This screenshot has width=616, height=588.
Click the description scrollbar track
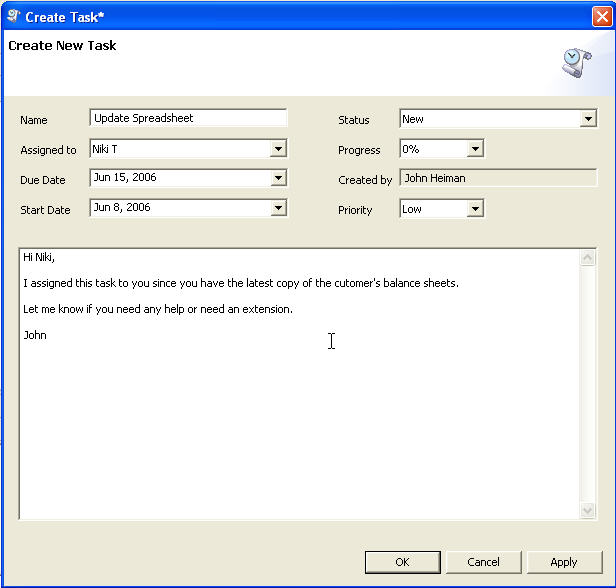[588, 385]
